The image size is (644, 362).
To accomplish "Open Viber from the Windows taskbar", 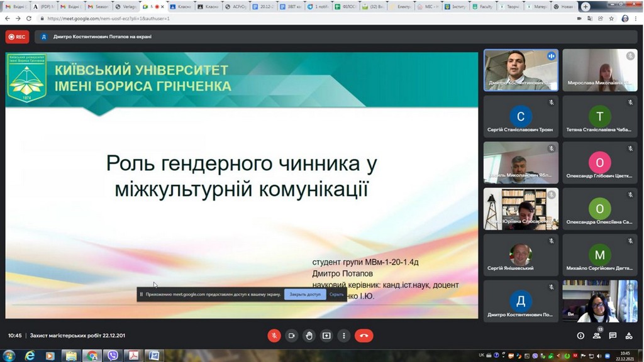I will coord(113,356).
